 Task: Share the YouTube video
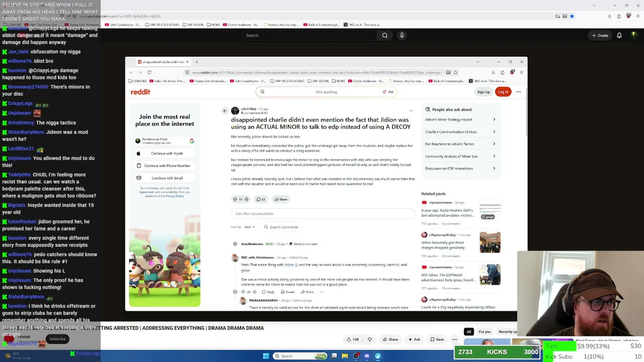[x=390, y=339]
